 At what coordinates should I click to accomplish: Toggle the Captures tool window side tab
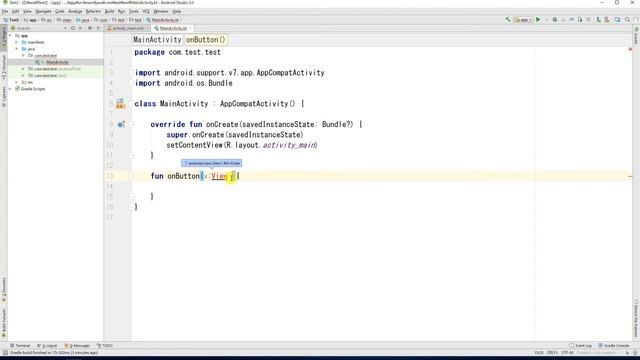tap(4, 97)
